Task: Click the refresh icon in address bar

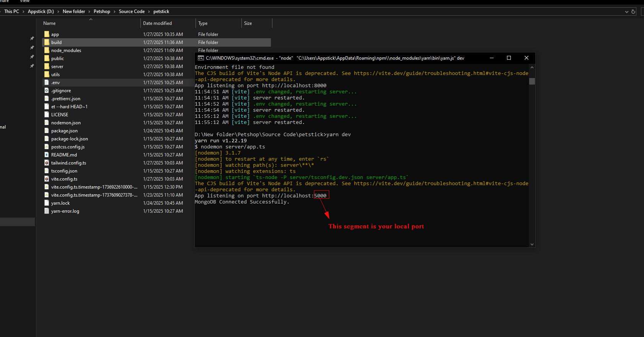Action: click(x=633, y=11)
